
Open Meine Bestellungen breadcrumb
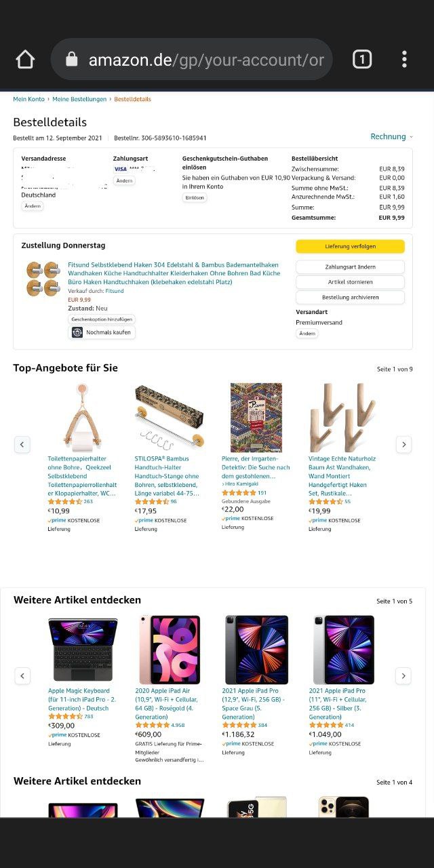(79, 99)
